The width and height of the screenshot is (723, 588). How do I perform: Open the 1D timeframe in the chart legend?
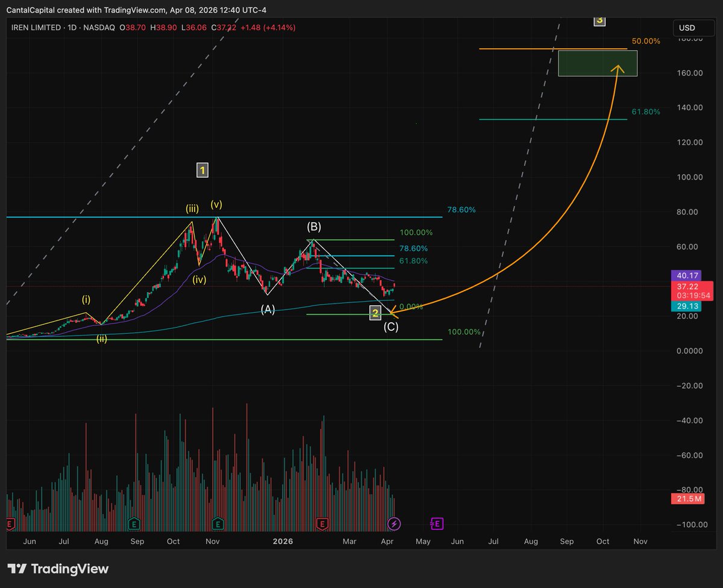[72, 28]
